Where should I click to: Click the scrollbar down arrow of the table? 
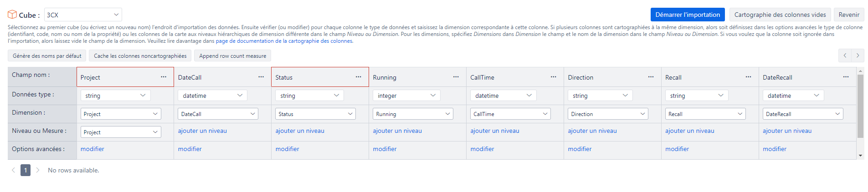pos(860,156)
